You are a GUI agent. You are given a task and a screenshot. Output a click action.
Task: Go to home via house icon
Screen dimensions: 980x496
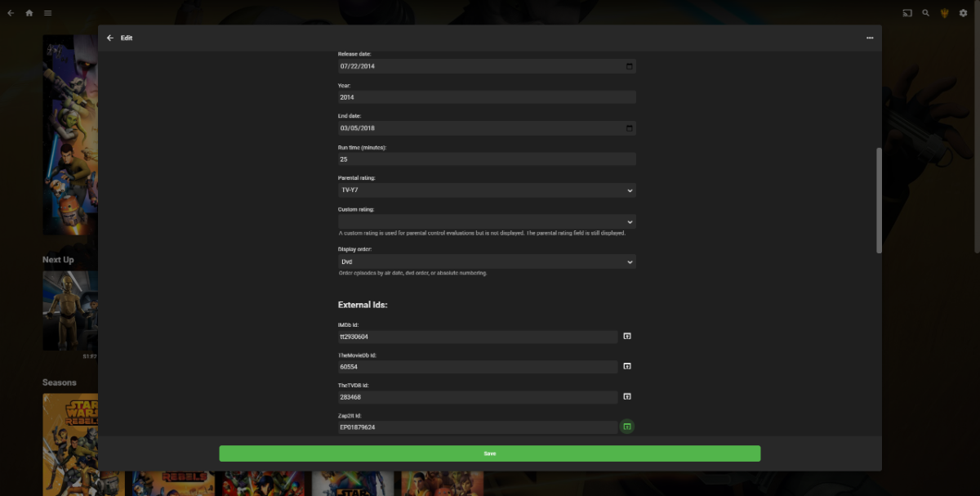point(29,13)
